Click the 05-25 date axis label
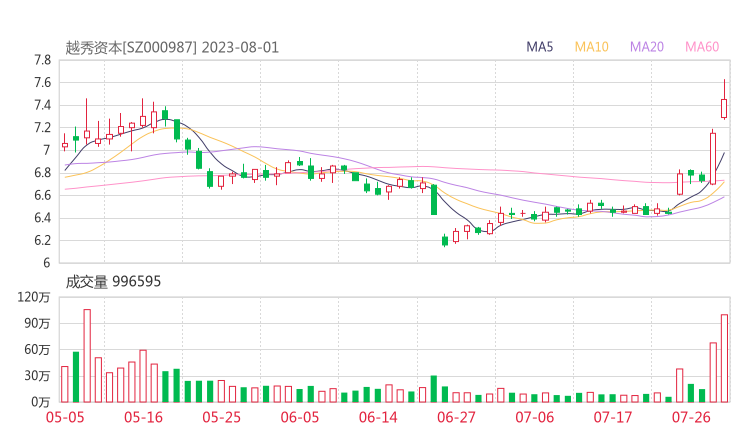 click(x=221, y=417)
